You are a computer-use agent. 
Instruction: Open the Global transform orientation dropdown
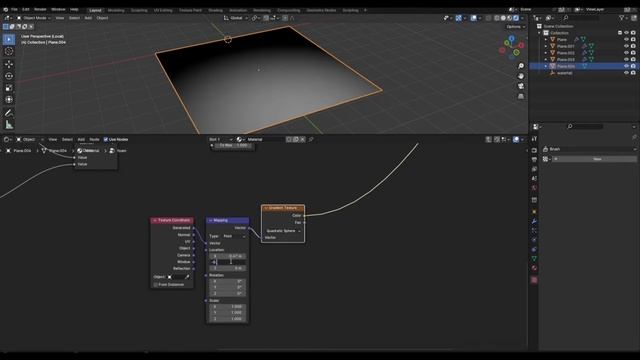pyautogui.click(x=236, y=18)
